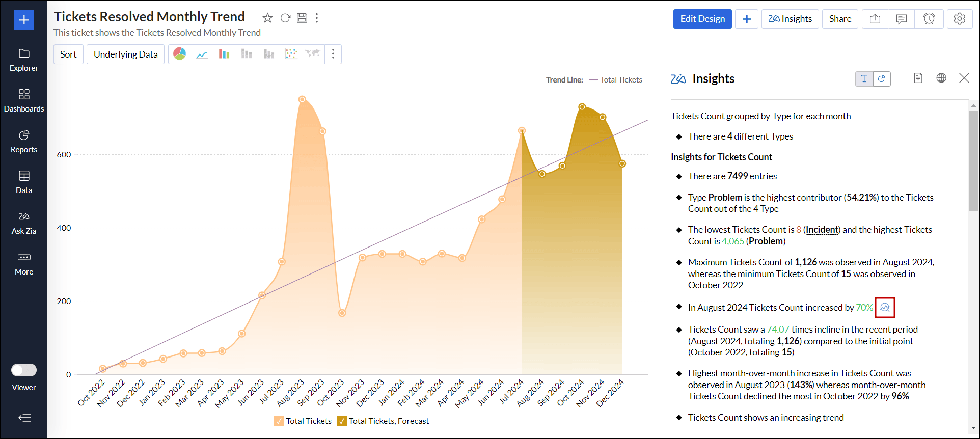Click the Edit Design button

tap(702, 19)
